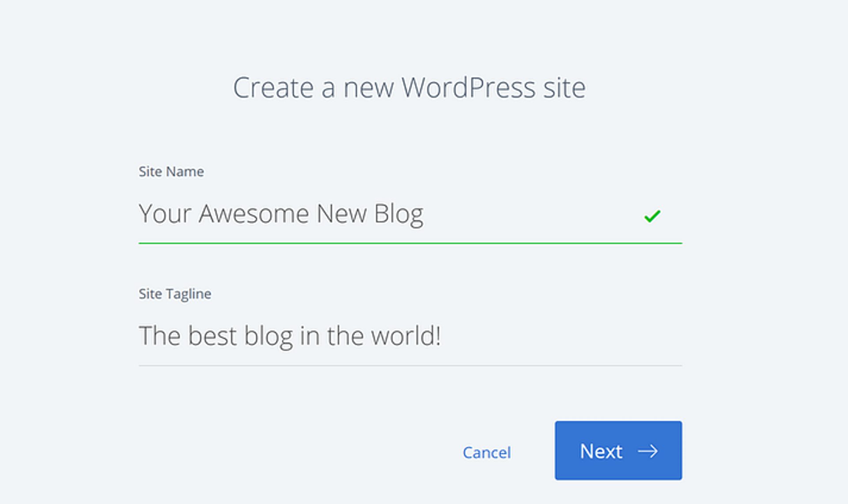Click the Site Tagline input field

(x=397, y=336)
